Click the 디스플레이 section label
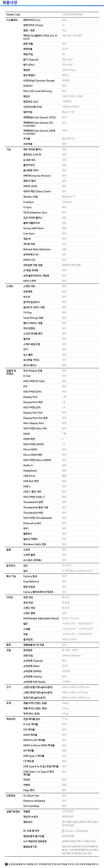104x868 pixels. pos(12,20)
